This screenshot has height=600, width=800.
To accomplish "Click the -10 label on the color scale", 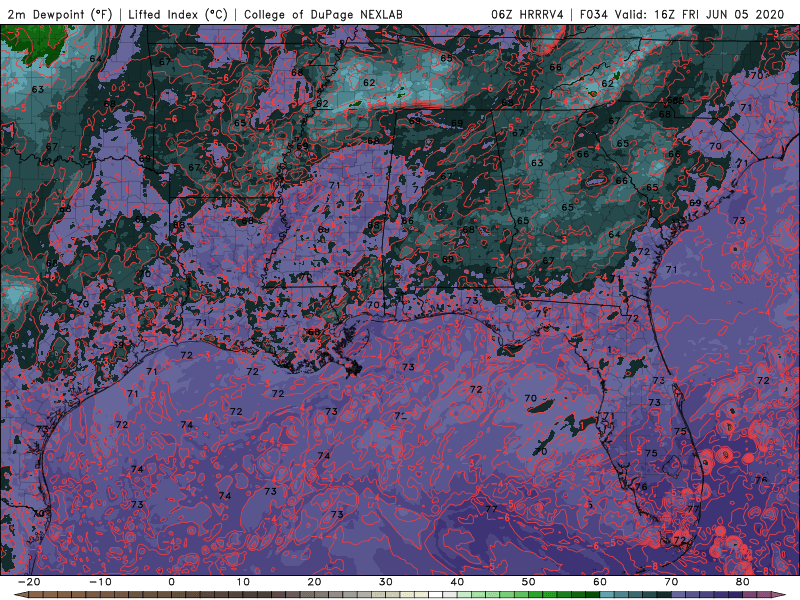I will pyautogui.click(x=100, y=582).
